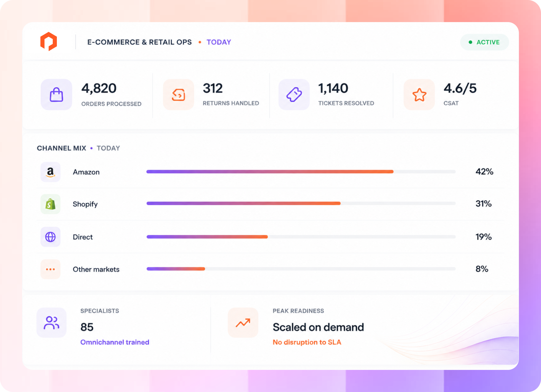Click the star CSAT icon
This screenshot has width=541, height=392.
tap(419, 95)
